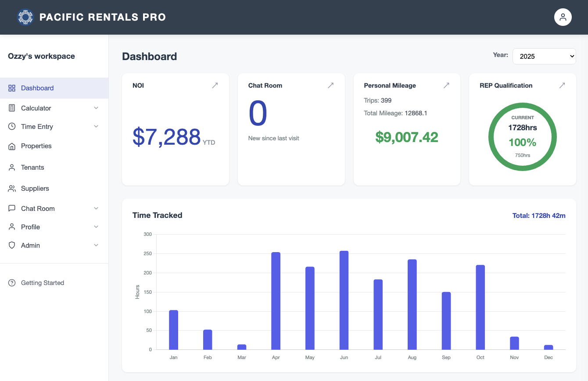Click the Getting Started link

[43, 283]
